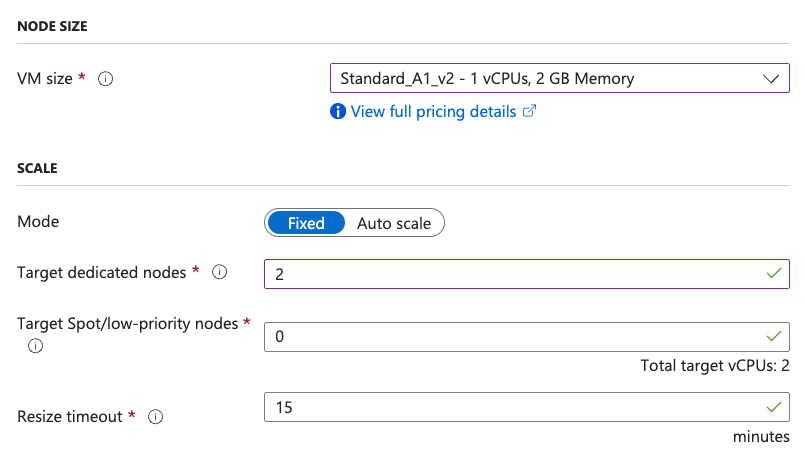Click green checkmark in Resize timeout field
Viewport: 805px width, 467px height.
(773, 407)
